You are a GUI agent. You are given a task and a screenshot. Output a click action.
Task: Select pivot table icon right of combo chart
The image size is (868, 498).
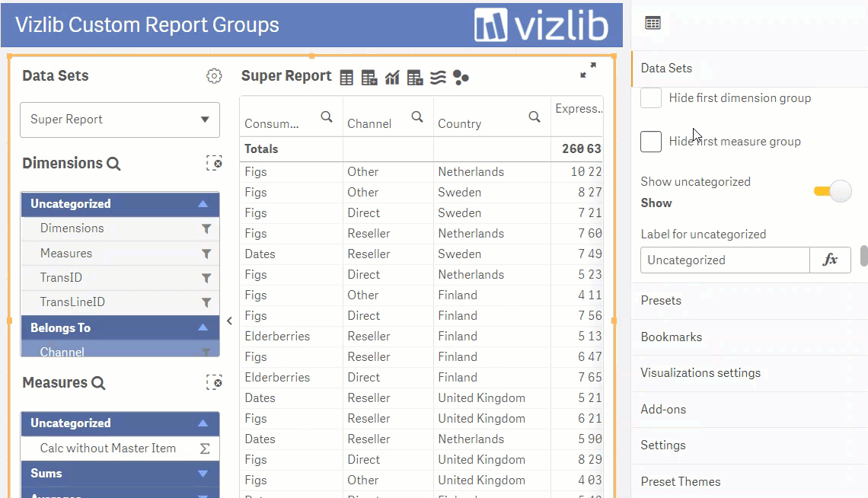pos(415,78)
